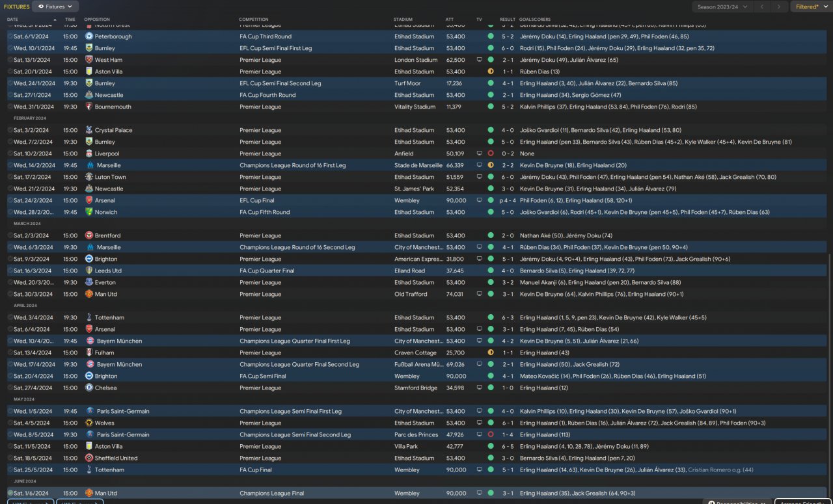Click the red loss indicator on the Liverpool row
Image resolution: width=833 pixels, height=504 pixels.
491,153
